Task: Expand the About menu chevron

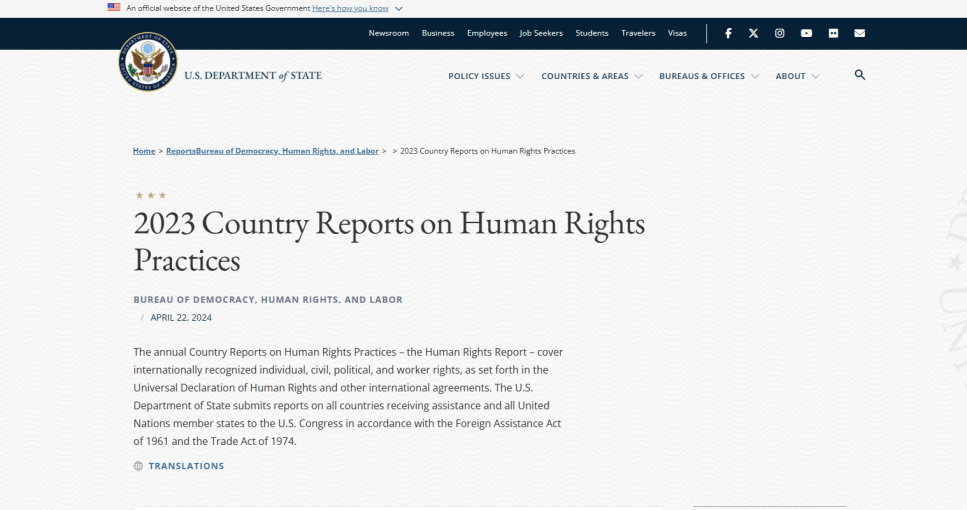Action: [815, 76]
